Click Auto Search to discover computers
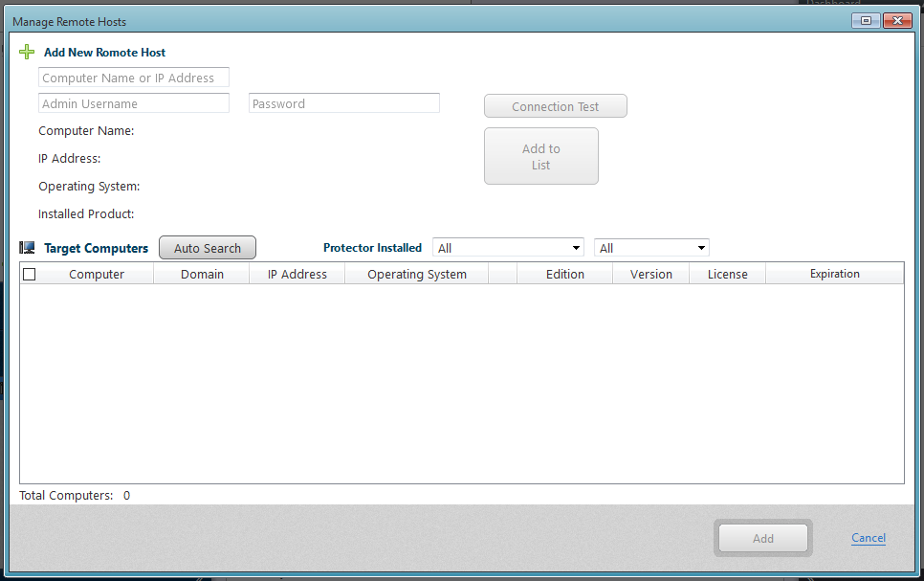Screen dimensions: 924x581 pyautogui.click(x=207, y=247)
